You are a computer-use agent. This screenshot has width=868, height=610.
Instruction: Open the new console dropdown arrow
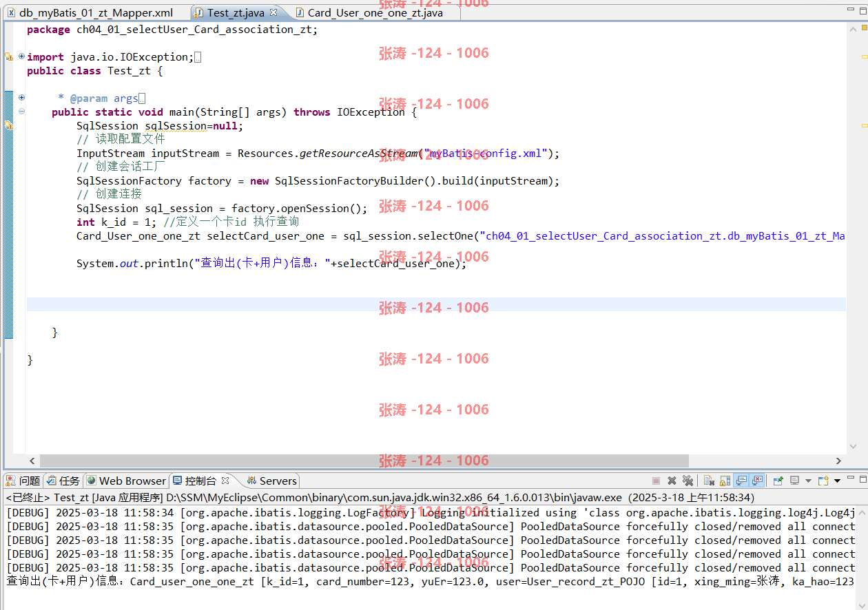click(837, 481)
